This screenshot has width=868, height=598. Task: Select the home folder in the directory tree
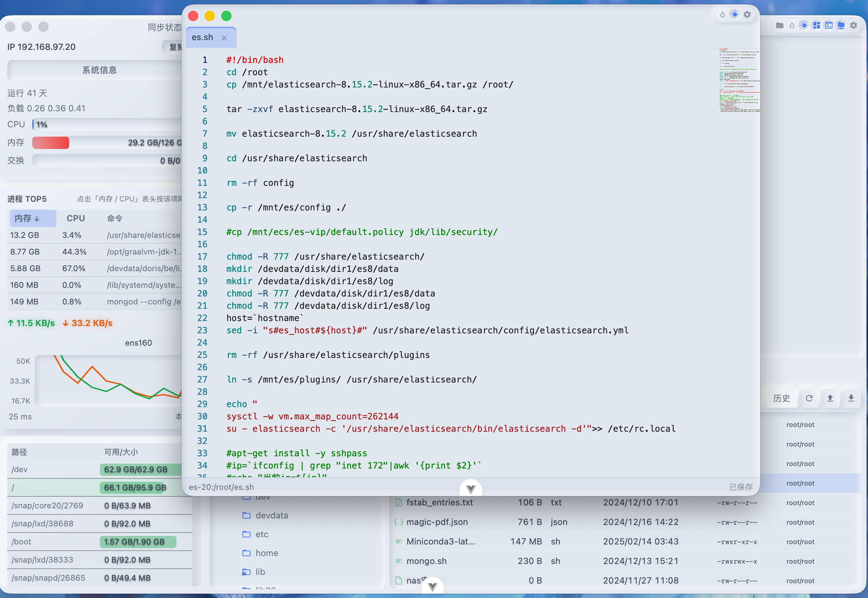(267, 553)
